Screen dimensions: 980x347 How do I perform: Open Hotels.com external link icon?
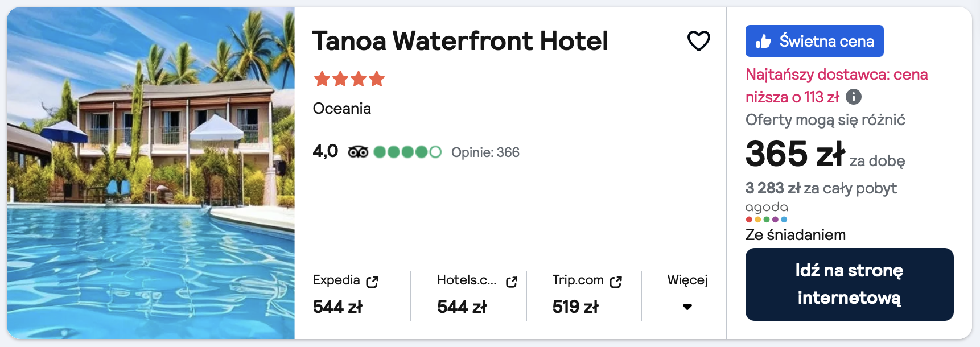(x=511, y=282)
